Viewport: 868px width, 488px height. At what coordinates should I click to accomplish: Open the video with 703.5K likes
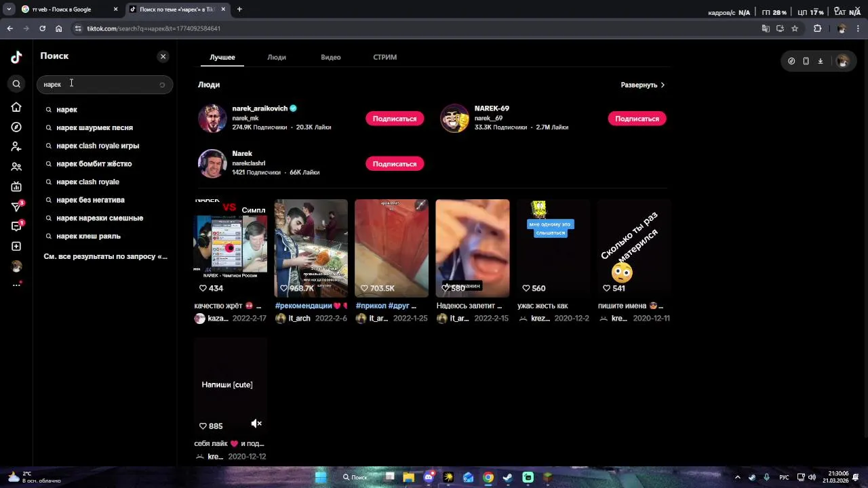click(392, 248)
